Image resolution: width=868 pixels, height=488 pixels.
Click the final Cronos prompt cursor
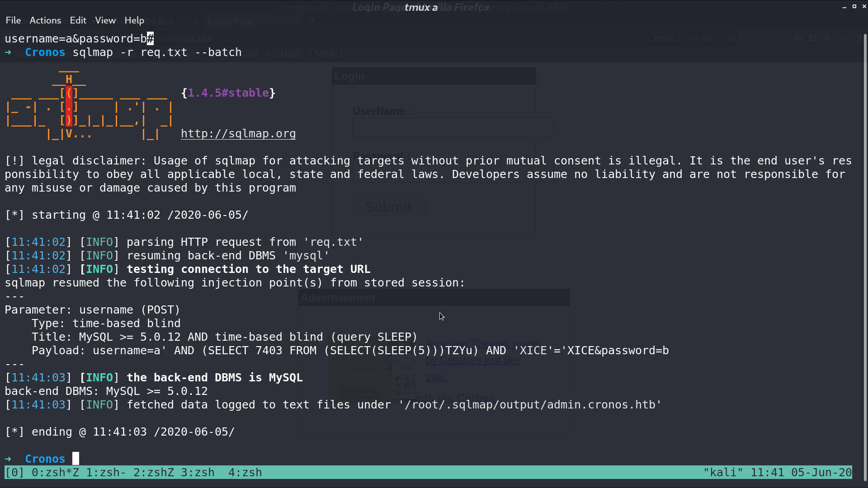pyautogui.click(x=75, y=459)
